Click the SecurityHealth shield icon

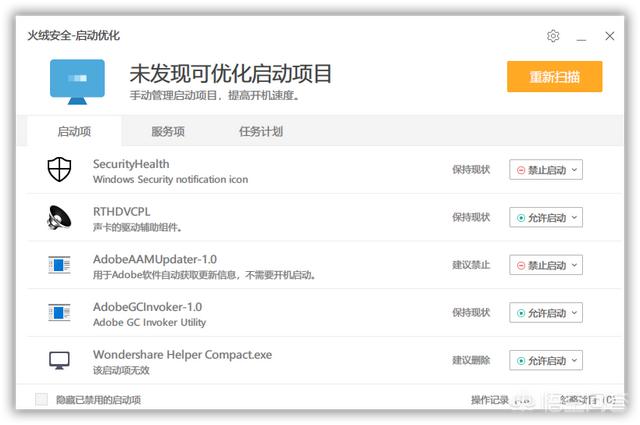coord(59,169)
